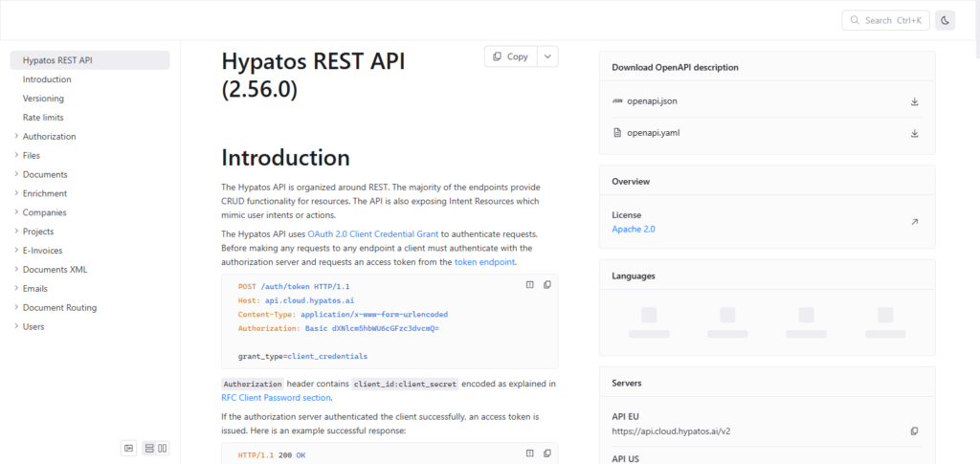Copy the HTTP/1.1 200 OK code block
The image size is (980, 464).
tap(546, 453)
